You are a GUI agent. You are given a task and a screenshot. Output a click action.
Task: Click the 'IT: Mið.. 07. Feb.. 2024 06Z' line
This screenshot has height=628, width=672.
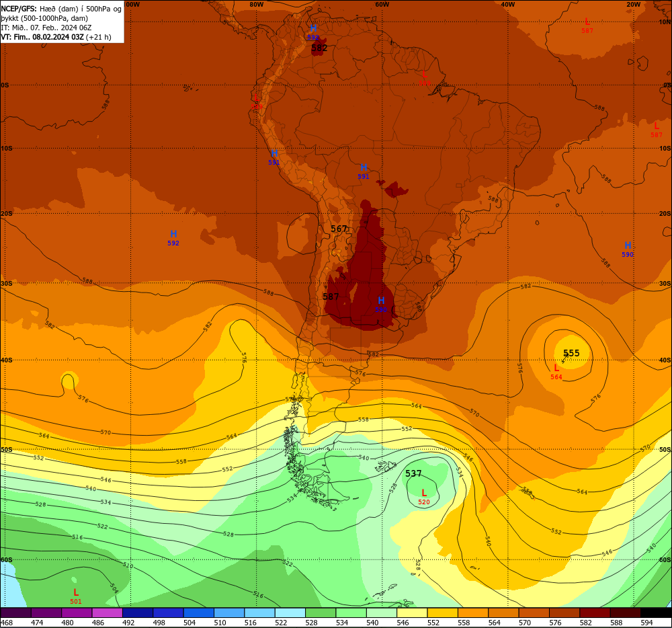[x=46, y=28]
